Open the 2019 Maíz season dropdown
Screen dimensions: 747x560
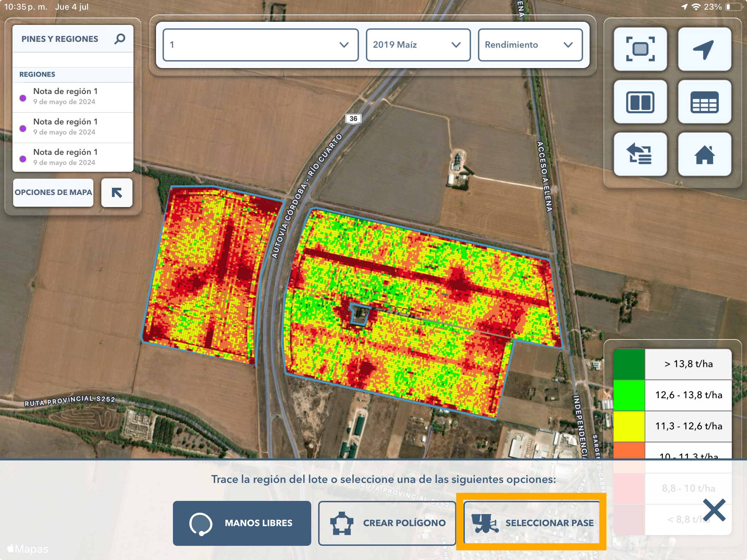pyautogui.click(x=418, y=45)
